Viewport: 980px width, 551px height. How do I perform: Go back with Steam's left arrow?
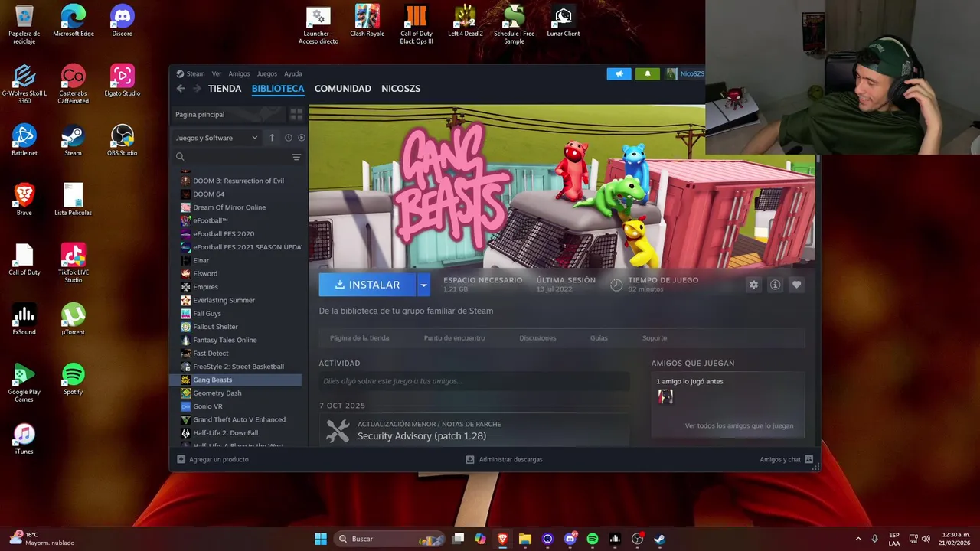[181, 89]
